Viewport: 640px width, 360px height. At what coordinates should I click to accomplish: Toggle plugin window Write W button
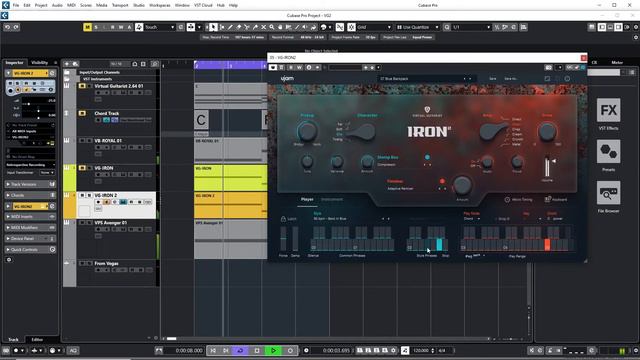click(x=299, y=67)
